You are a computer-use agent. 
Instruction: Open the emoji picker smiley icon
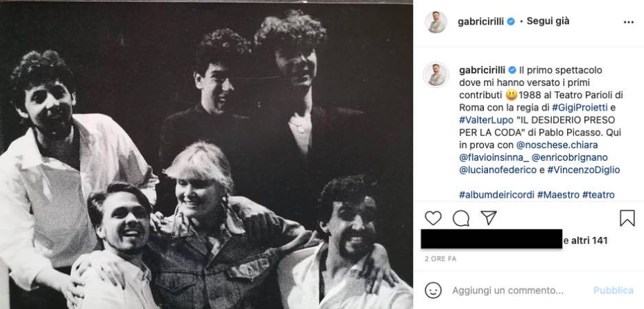pos(433,290)
